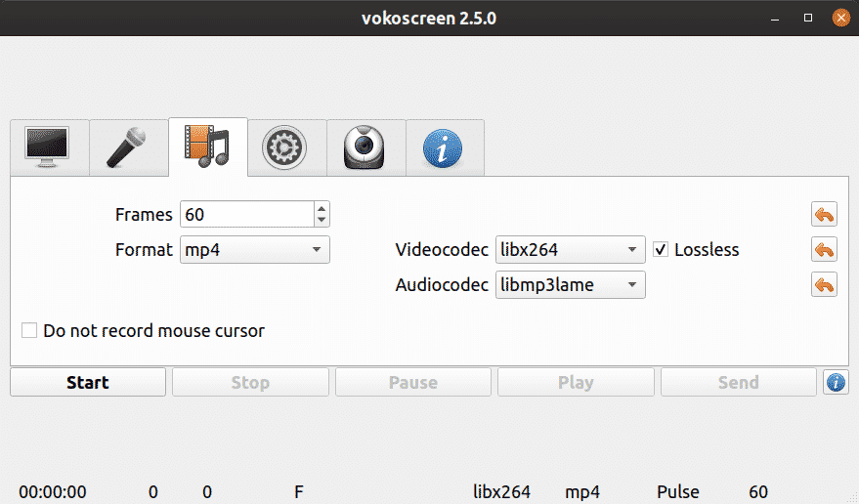Open the screen capture settings tab
The image size is (859, 504).
[49, 147]
